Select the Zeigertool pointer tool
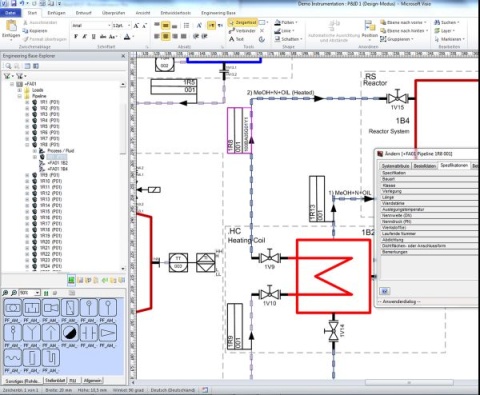 coord(243,22)
